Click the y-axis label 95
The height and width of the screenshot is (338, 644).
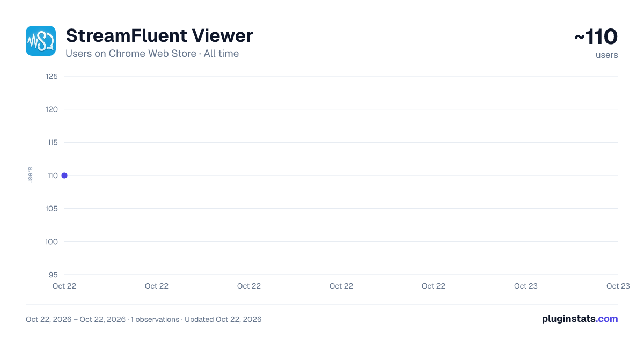pyautogui.click(x=53, y=275)
